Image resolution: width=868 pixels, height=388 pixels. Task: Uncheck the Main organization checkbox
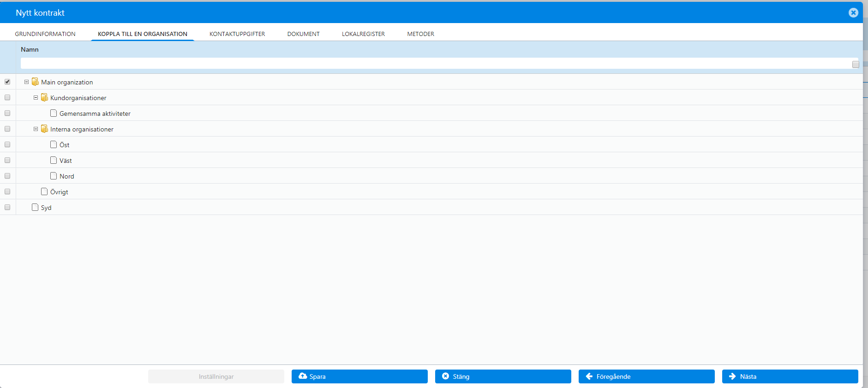pyautogui.click(x=7, y=82)
